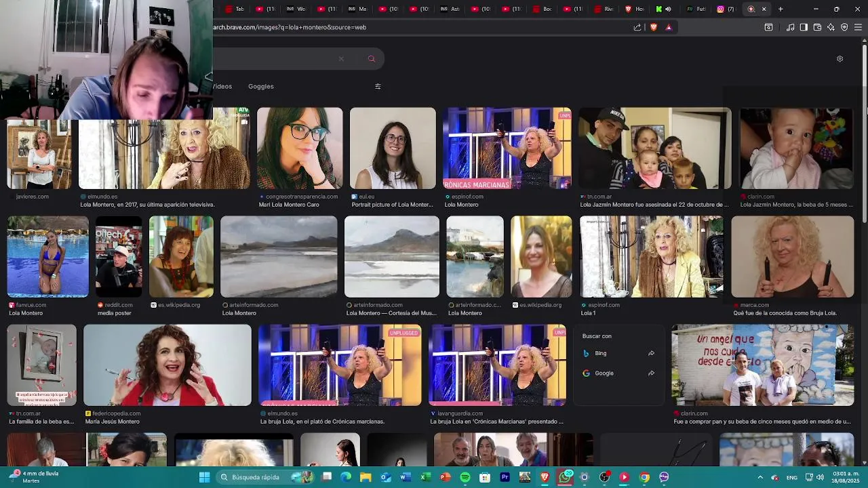Toggle the browser sidebar panel icon

pyautogui.click(x=804, y=27)
